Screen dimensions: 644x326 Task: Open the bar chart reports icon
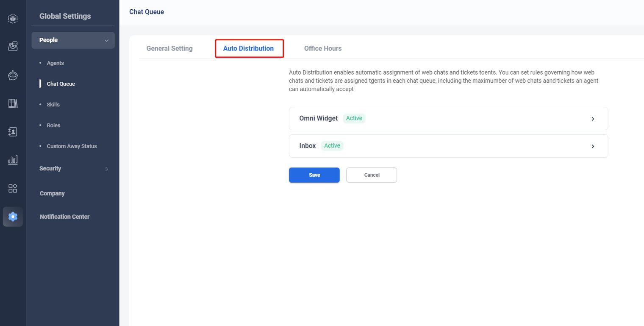tap(13, 160)
